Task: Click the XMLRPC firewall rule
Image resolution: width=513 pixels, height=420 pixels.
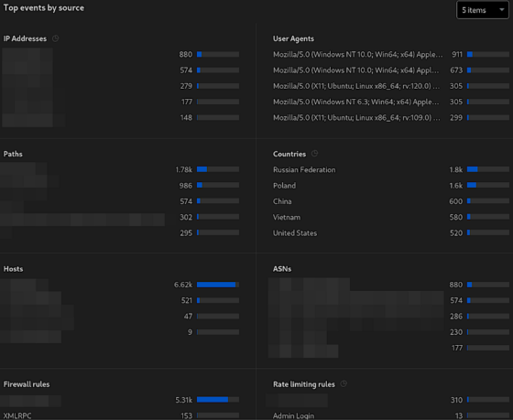Action: (17, 415)
